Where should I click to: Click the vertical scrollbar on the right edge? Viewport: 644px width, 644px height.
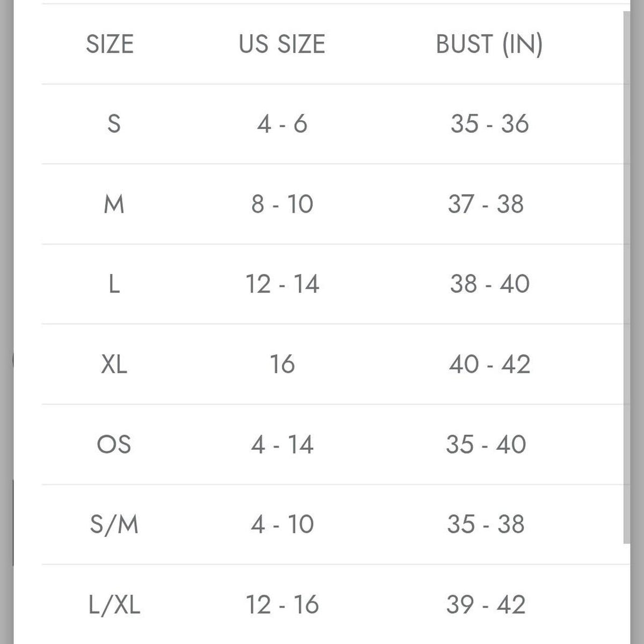point(626,276)
